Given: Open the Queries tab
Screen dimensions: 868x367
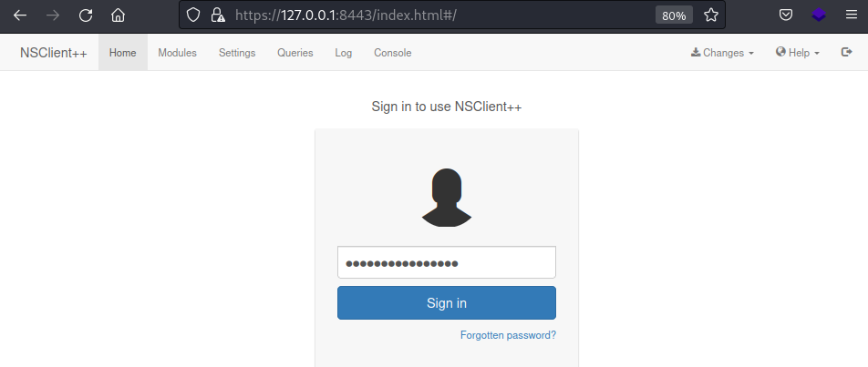Looking at the screenshot, I should coord(295,53).
